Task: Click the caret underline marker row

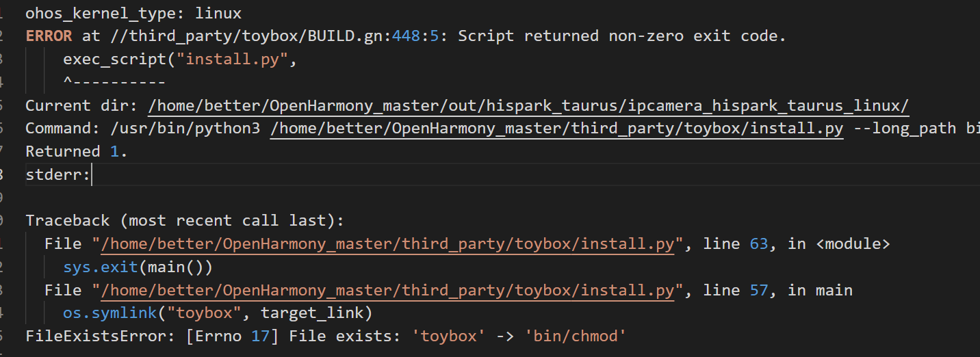Action: pyautogui.click(x=114, y=82)
